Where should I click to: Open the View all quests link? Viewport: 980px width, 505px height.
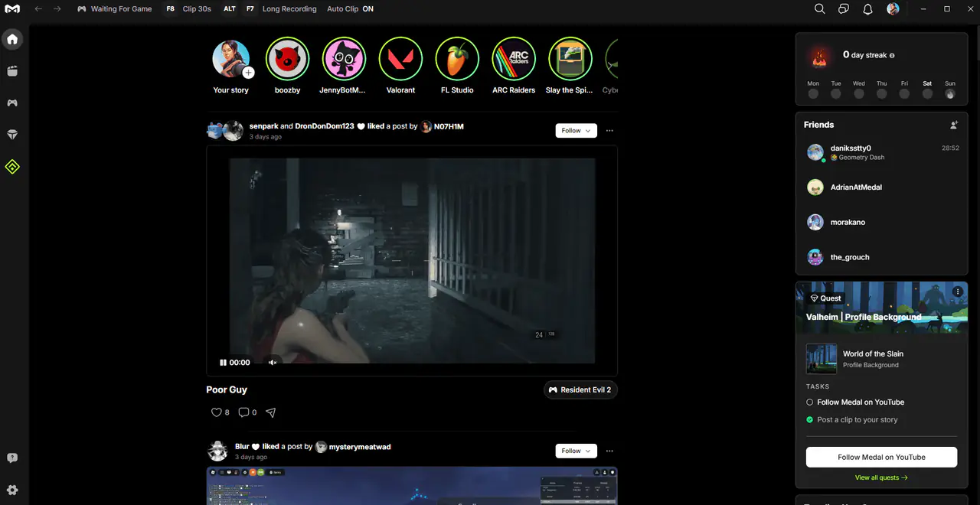[881, 478]
